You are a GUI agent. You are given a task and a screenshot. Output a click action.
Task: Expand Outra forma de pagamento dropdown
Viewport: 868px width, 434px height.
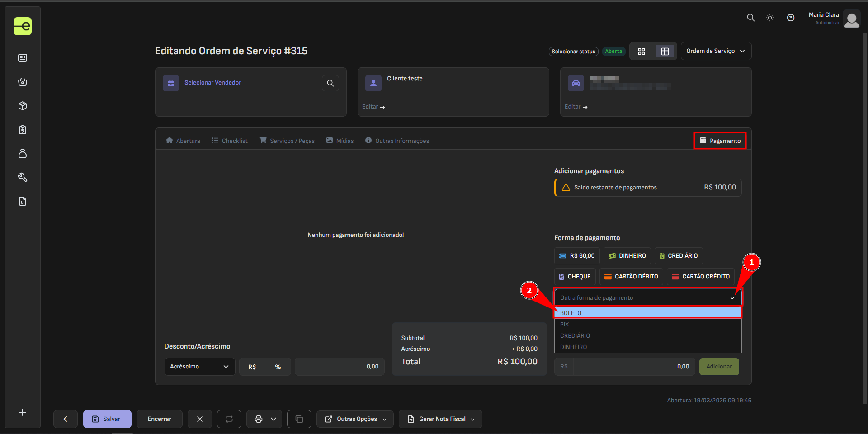(647, 297)
